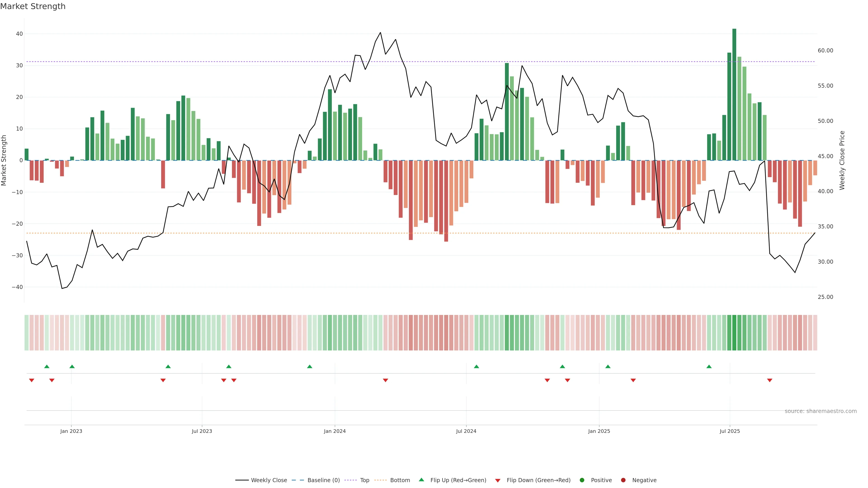Click the green flip-up marker just after Jan 2025
The width and height of the screenshot is (868, 488).
tap(608, 366)
